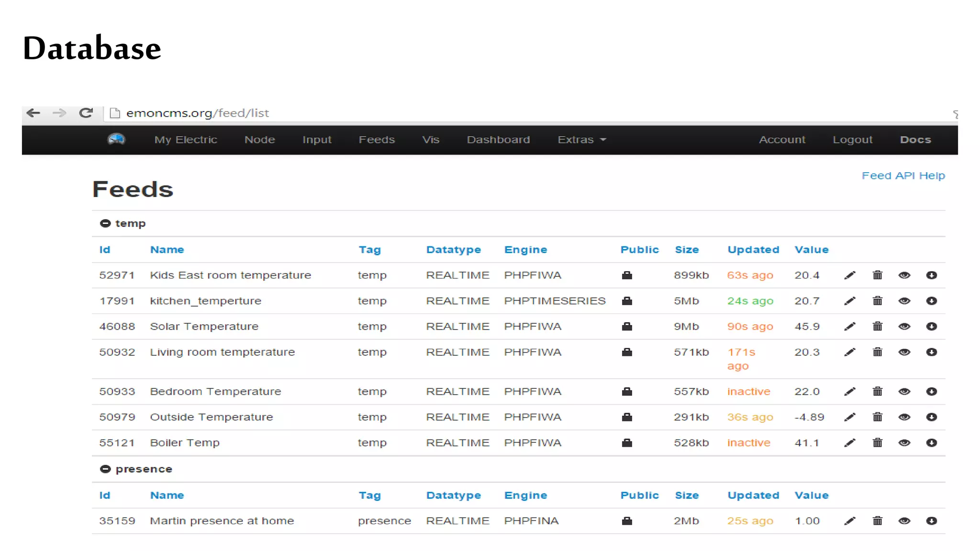Toggle public lock for Living room tempterature

(627, 353)
